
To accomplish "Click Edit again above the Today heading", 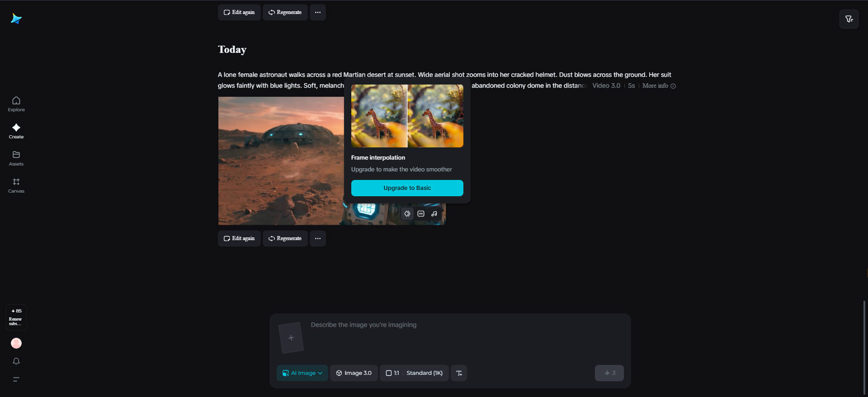I will 239,12.
